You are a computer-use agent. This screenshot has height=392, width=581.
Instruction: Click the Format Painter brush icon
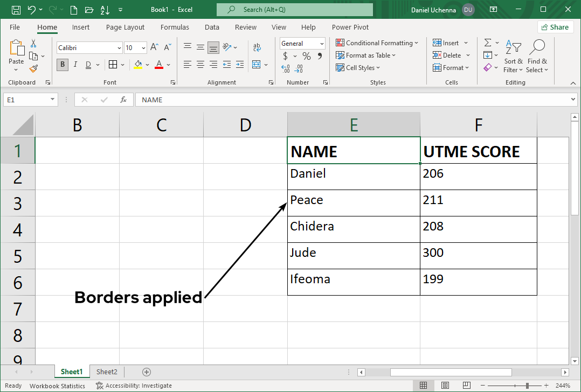pyautogui.click(x=33, y=68)
